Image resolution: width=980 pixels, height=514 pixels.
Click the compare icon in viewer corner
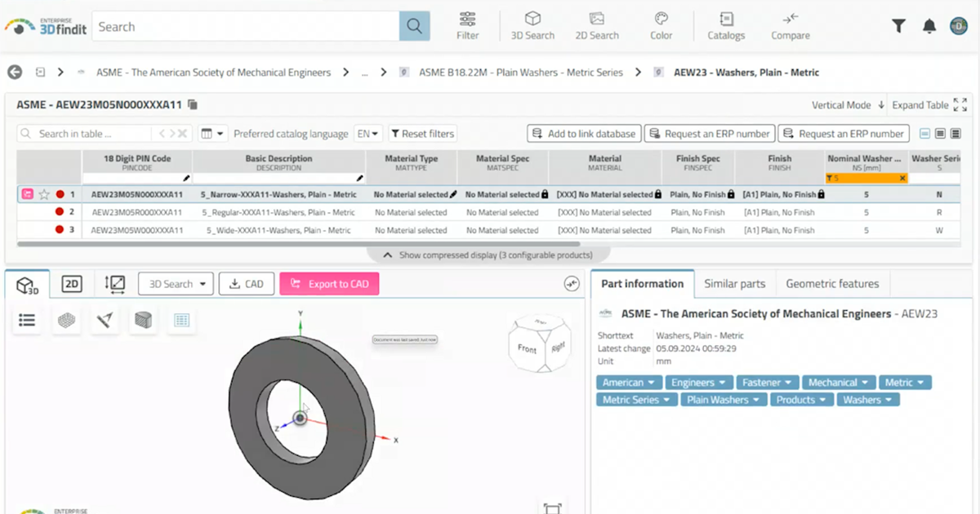tap(572, 283)
